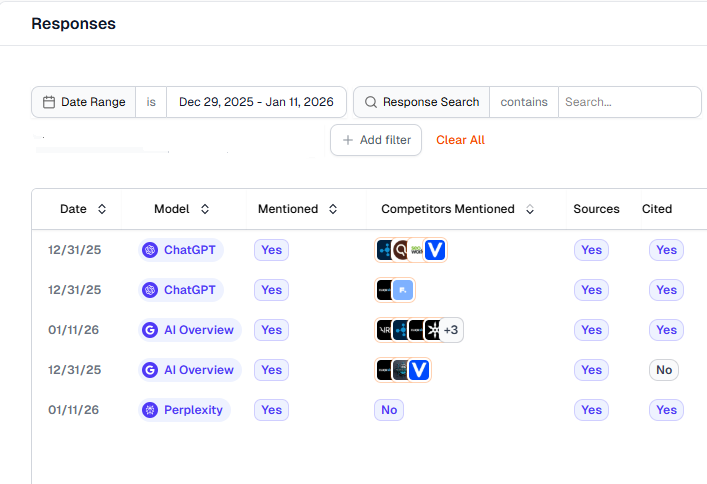
Task: Click the Perplexity model tag
Action: click(x=184, y=410)
